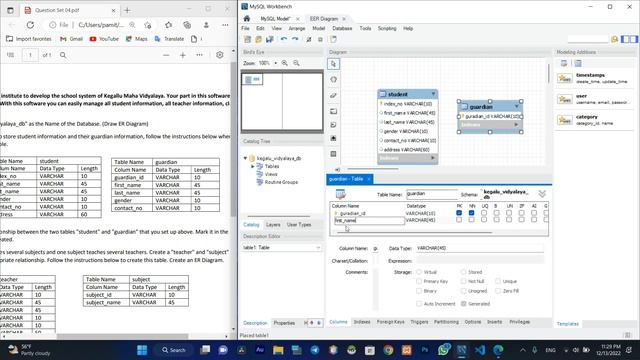Uncheck PK checkbox for guradian_id column
Viewport: 640px width, 360px height.
[459, 213]
